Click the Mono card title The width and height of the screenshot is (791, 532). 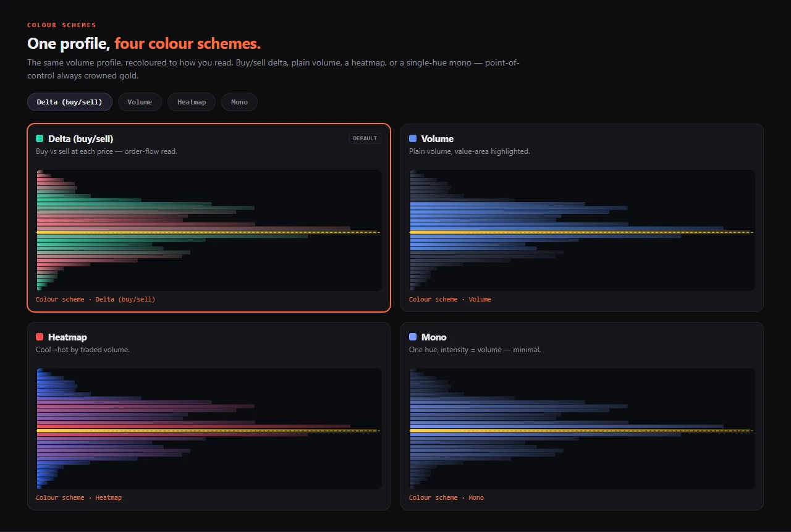tap(434, 337)
